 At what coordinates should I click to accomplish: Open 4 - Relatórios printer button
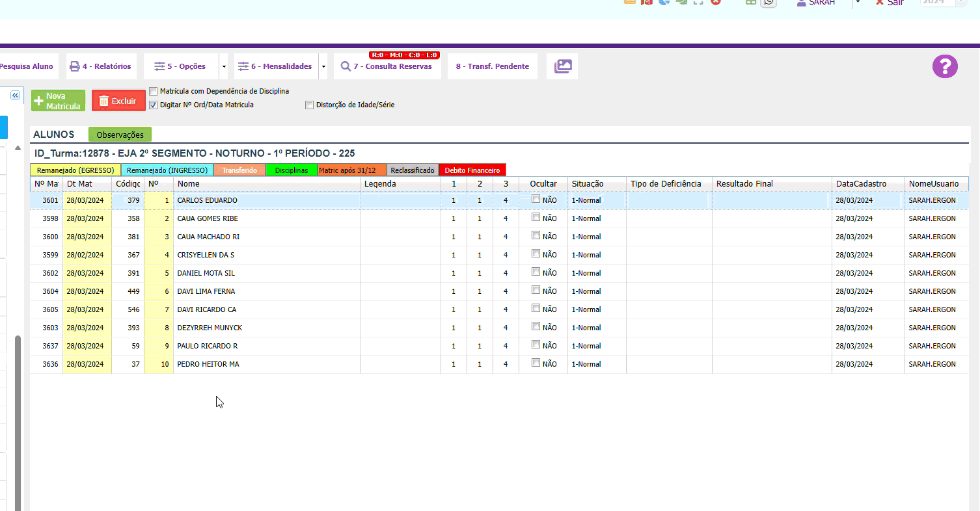click(101, 66)
